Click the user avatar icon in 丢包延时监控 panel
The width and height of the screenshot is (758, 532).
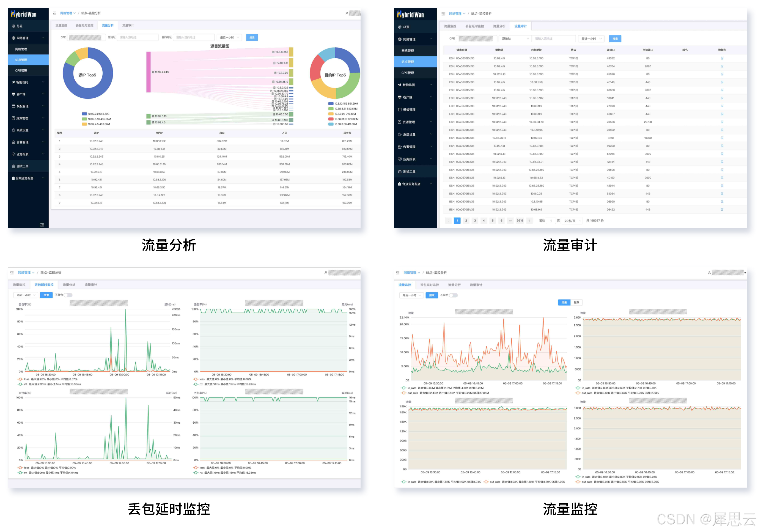pyautogui.click(x=326, y=272)
